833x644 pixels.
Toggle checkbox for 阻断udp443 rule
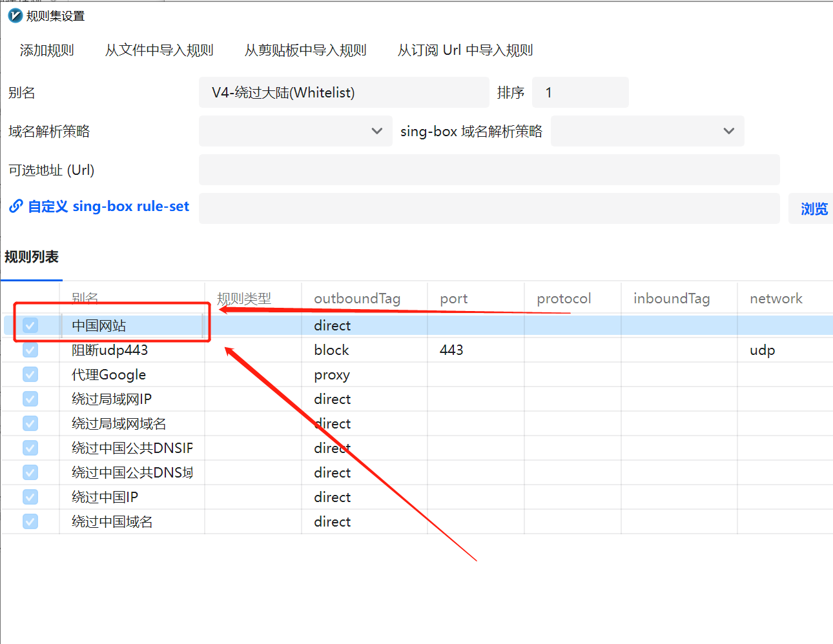click(x=30, y=350)
